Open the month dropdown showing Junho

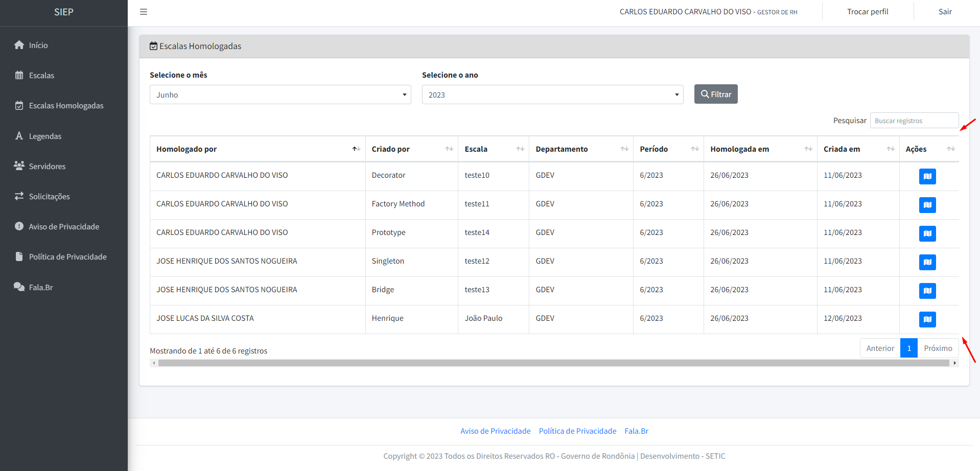coord(281,95)
